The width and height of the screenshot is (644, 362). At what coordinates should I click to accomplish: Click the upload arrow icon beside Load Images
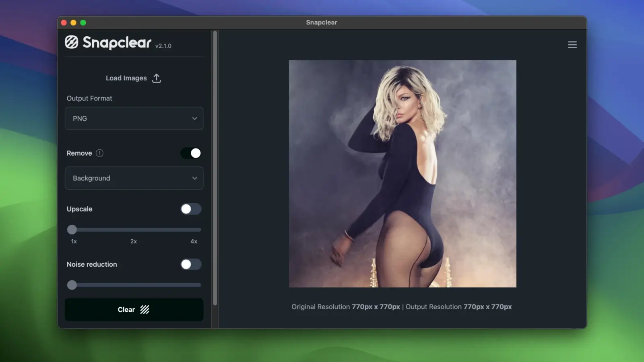point(157,78)
